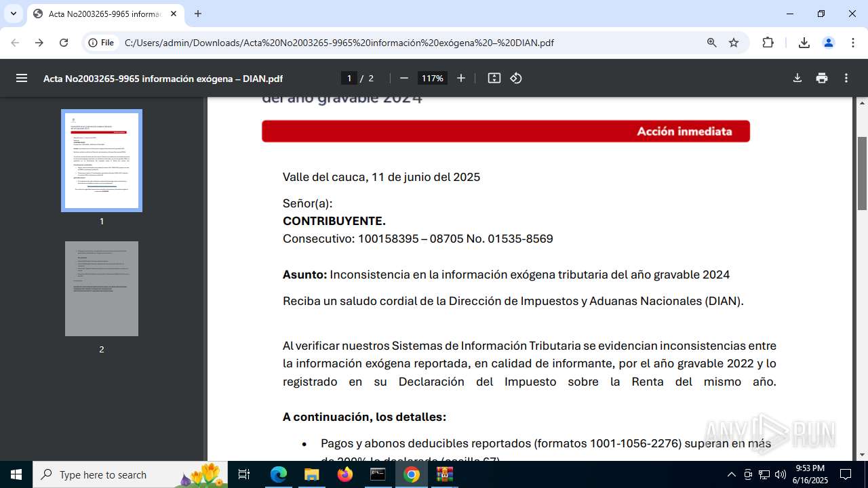Click the CONTRIBUYENTE. bold text
This screenshot has height=488, width=868.
(x=334, y=221)
